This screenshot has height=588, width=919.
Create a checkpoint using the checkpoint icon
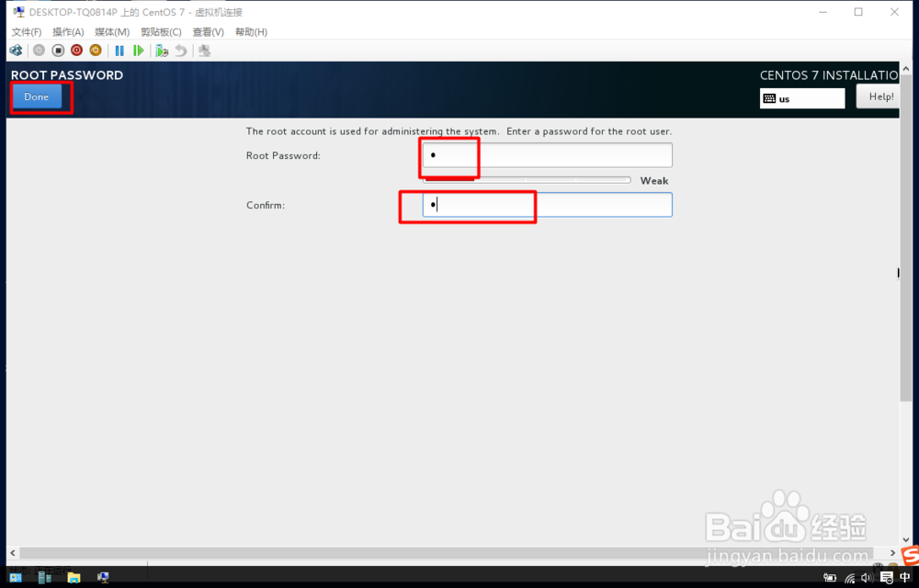[161, 50]
